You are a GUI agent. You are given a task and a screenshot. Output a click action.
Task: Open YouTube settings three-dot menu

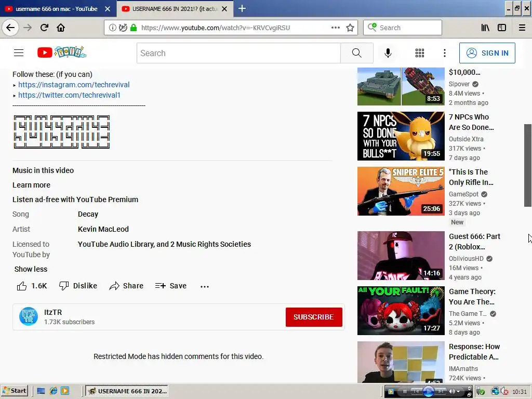[x=445, y=53]
